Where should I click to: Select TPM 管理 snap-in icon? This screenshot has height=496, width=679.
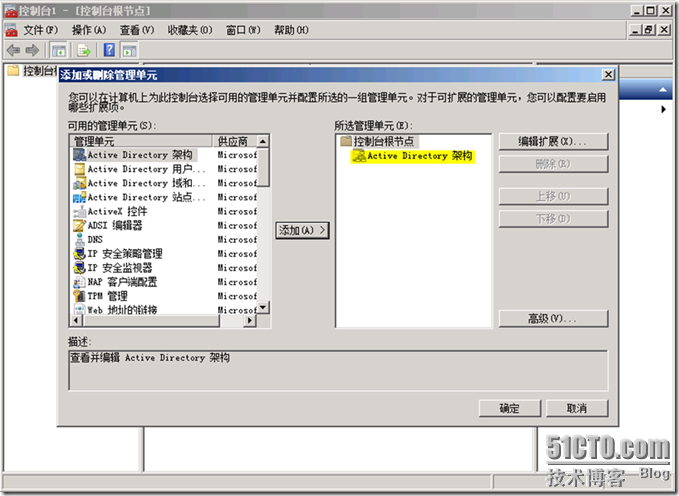pyautogui.click(x=80, y=296)
